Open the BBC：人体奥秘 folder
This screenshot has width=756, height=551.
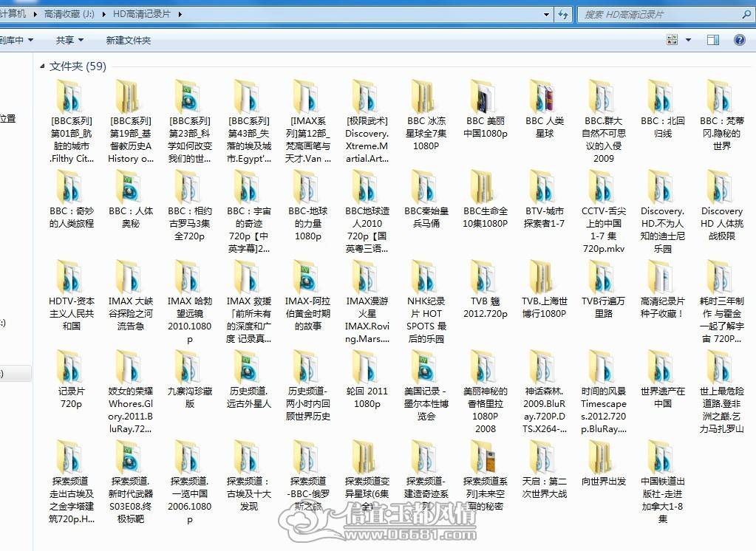(x=131, y=199)
